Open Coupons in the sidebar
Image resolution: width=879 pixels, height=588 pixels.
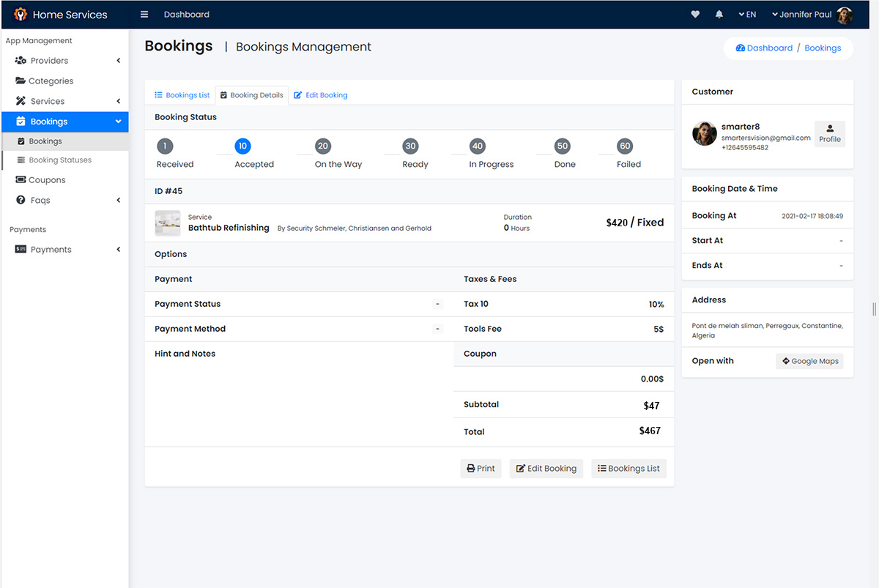pos(47,180)
